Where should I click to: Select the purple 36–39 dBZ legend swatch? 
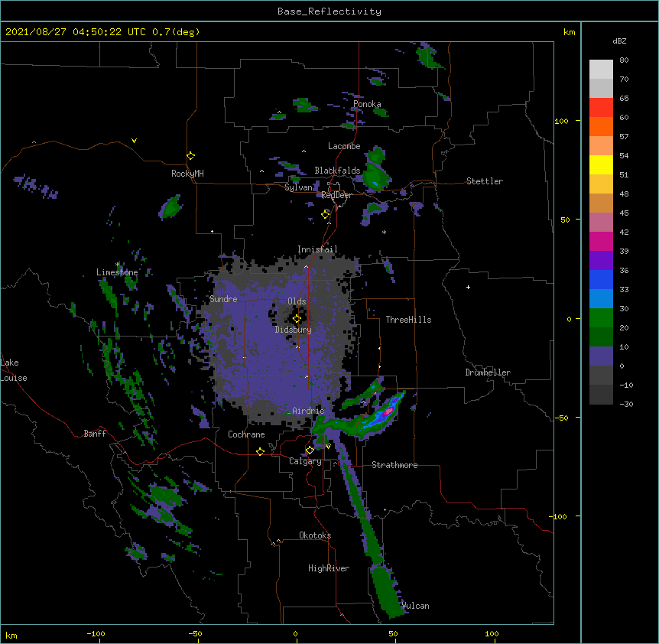(601, 261)
